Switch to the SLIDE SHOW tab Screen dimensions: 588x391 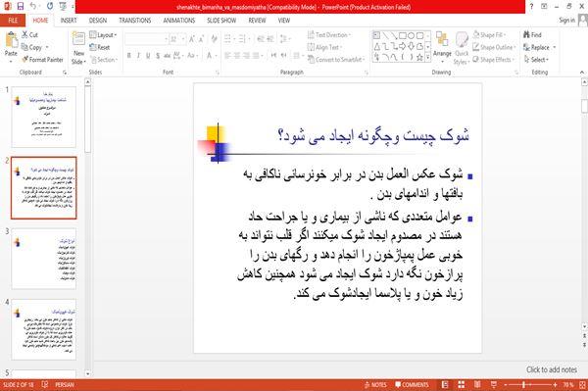pyautogui.click(x=221, y=21)
